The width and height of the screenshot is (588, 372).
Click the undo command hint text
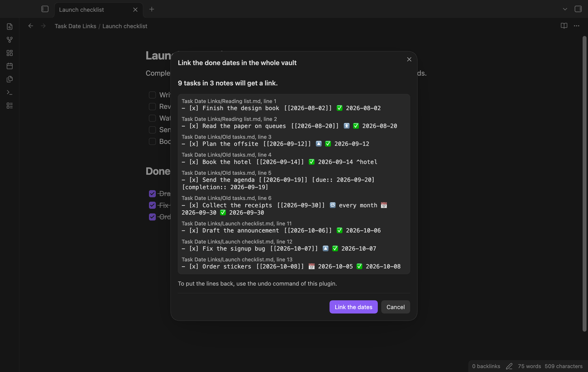point(257,283)
